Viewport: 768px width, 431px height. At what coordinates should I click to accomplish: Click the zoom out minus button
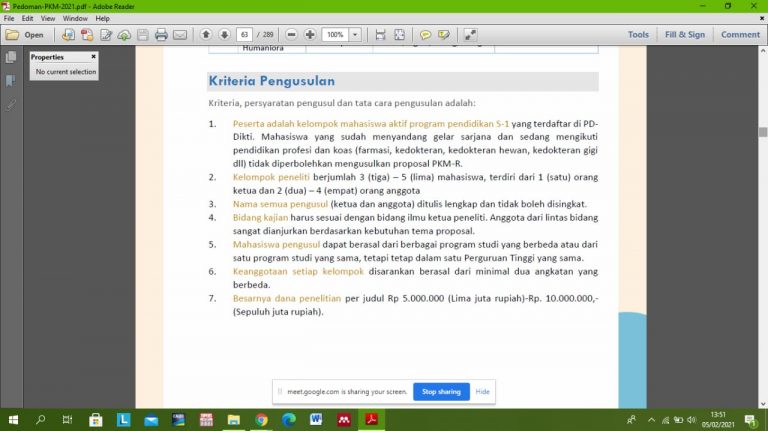tap(291, 35)
